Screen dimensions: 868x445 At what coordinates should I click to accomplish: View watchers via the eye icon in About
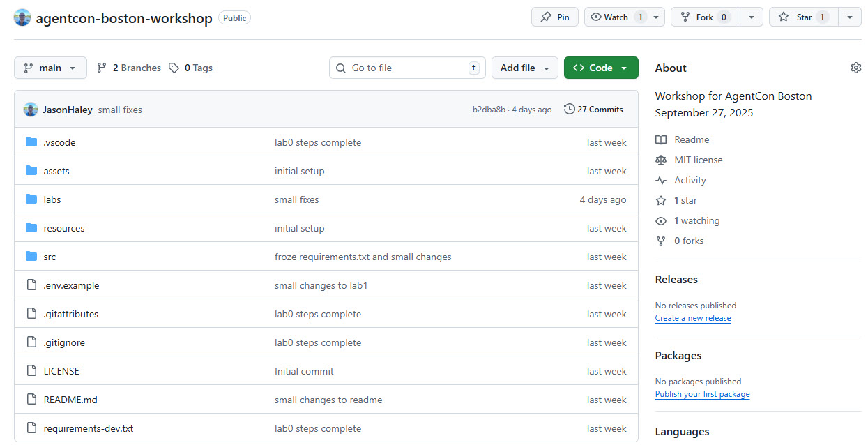coord(660,220)
